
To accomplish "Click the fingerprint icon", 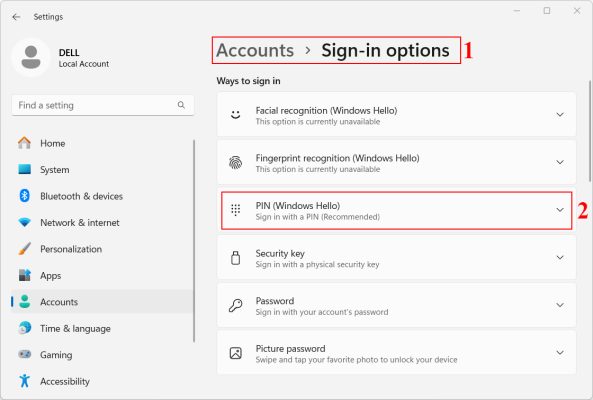I will (x=236, y=162).
